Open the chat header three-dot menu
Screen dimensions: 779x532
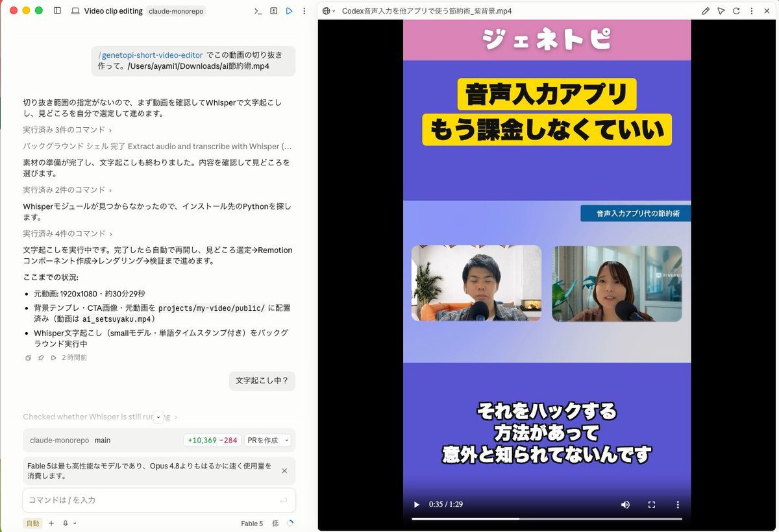[x=304, y=11]
